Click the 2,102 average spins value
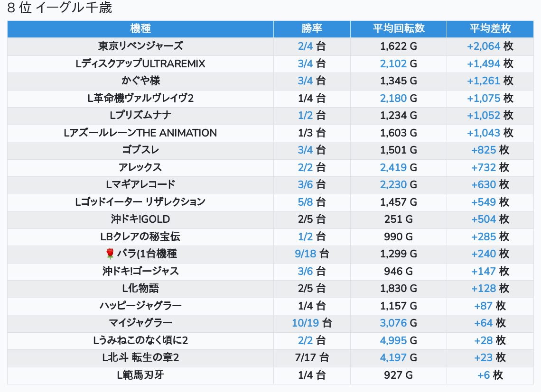The image size is (541, 392). 393,64
